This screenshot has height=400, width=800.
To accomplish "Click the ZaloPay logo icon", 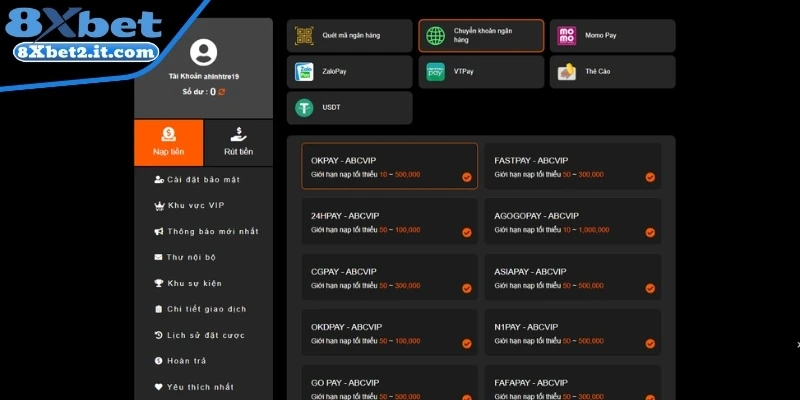I will pos(304,72).
